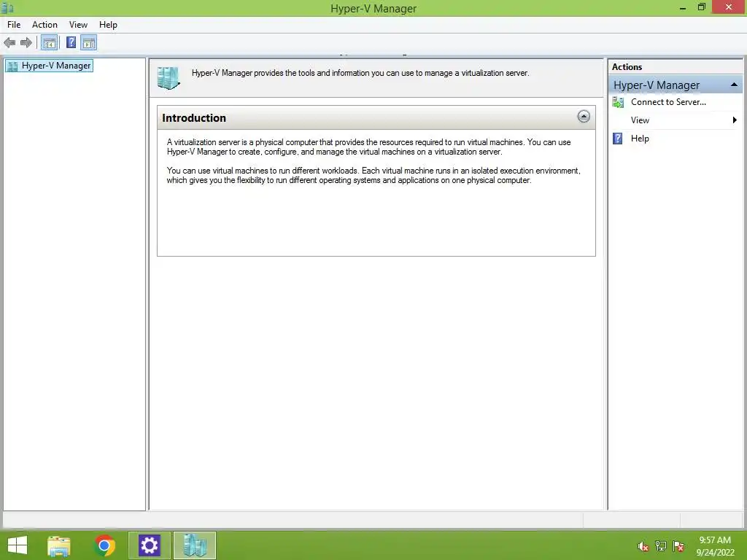The image size is (747, 560).
Task: Open File Explorer from the taskbar
Action: tap(58, 545)
